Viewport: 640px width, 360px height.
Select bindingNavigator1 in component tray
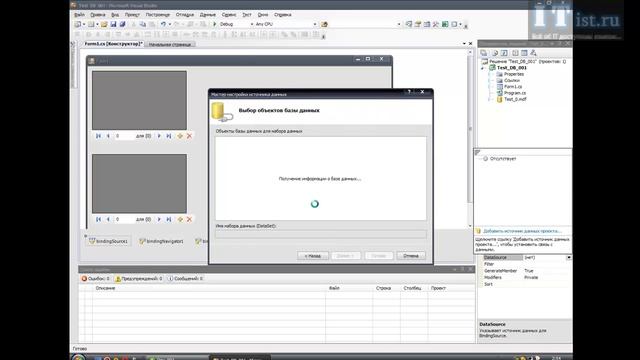point(161,241)
